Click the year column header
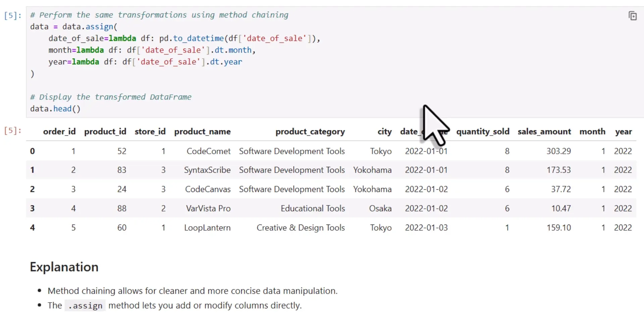Image resolution: width=644 pixels, height=314 pixels. pyautogui.click(x=623, y=132)
